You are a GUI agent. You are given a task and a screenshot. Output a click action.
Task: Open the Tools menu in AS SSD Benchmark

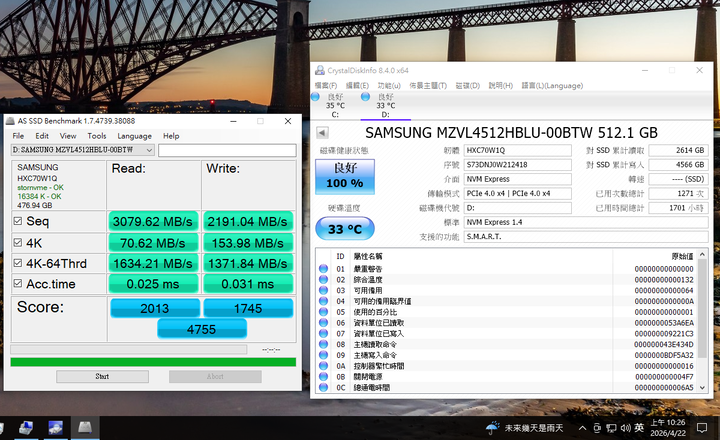tap(97, 136)
